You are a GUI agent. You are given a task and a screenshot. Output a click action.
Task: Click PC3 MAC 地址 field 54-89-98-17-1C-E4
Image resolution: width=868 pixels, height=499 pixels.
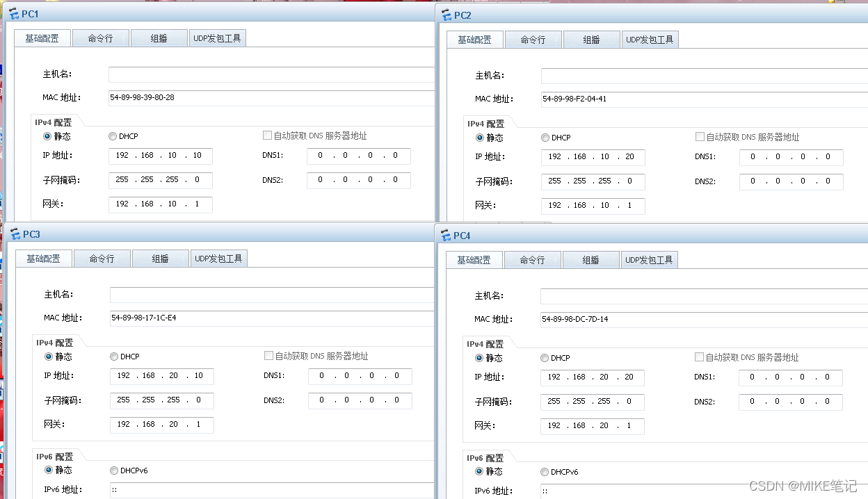pyautogui.click(x=272, y=318)
